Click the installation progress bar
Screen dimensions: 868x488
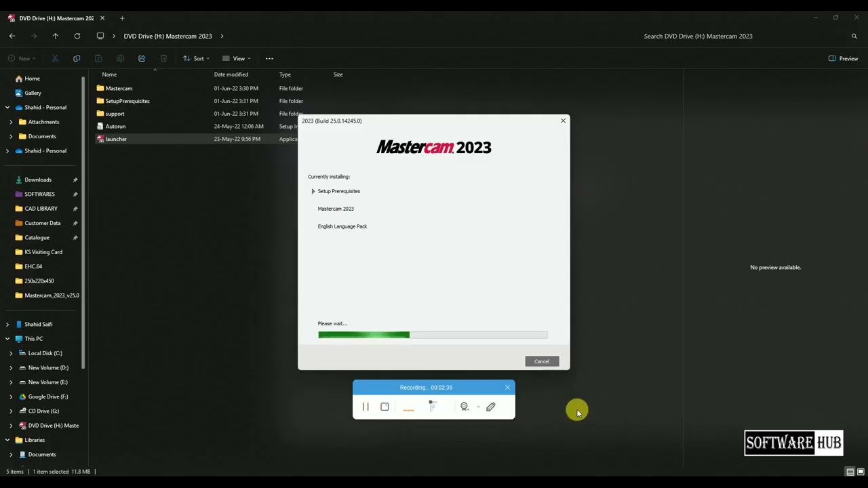point(433,335)
